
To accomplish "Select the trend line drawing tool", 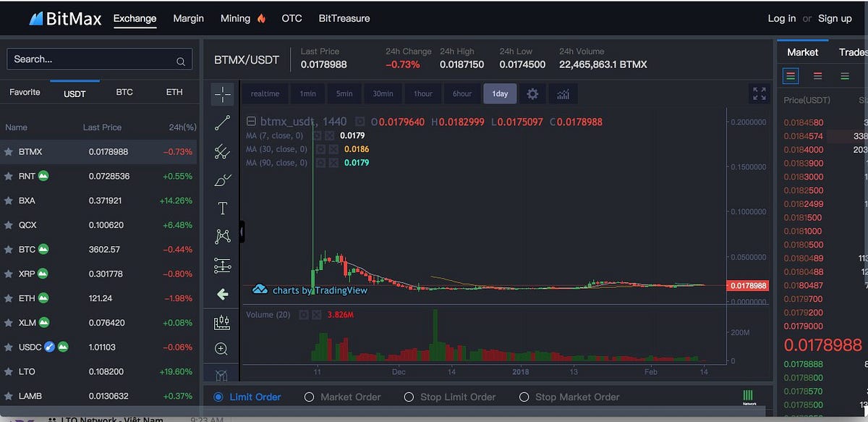I will coord(222,122).
